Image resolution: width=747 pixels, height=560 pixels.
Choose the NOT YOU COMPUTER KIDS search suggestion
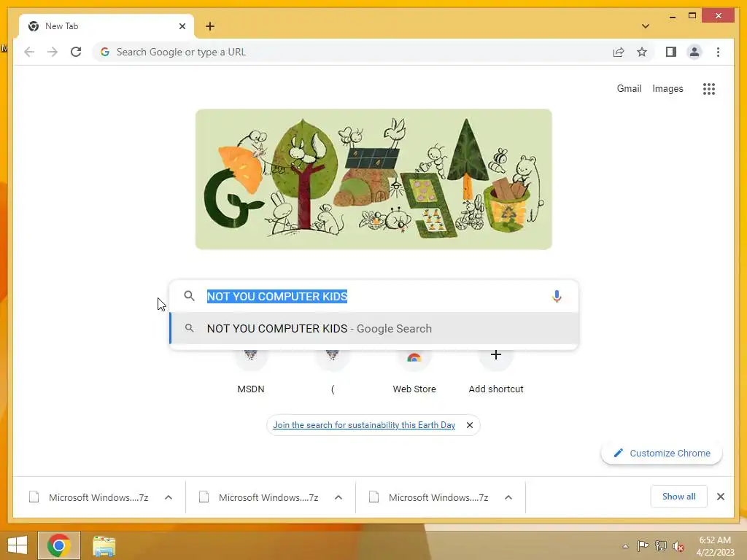pyautogui.click(x=374, y=329)
